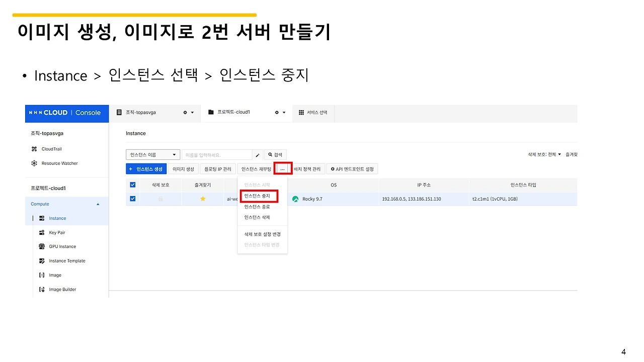Viewport: 644px width, 362px height.
Task: Click the 인스턴스 재부팅 button
Action: (x=256, y=169)
